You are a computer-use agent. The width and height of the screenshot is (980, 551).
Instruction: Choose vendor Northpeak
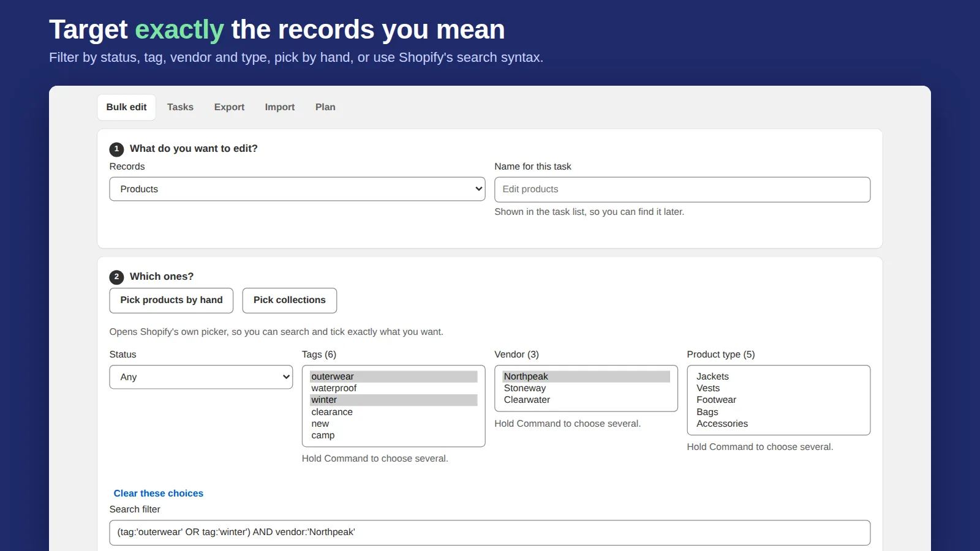click(586, 377)
